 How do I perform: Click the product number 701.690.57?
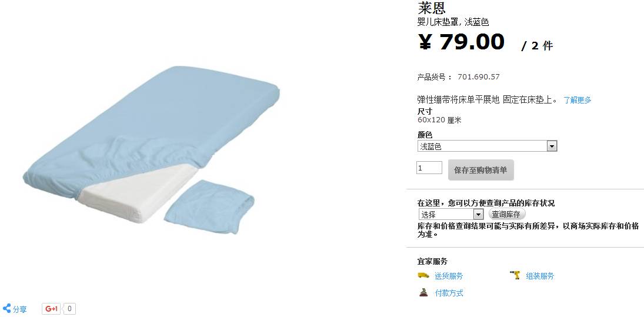tap(479, 77)
